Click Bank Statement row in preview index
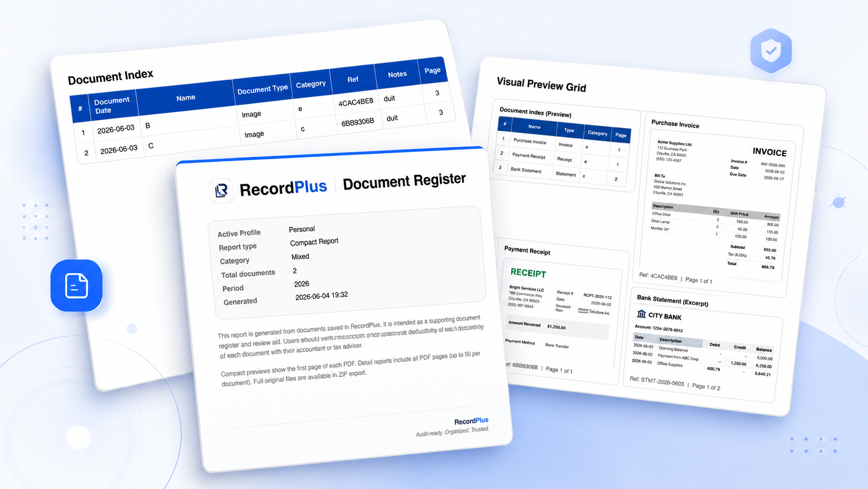The image size is (868, 489). tap(560, 174)
